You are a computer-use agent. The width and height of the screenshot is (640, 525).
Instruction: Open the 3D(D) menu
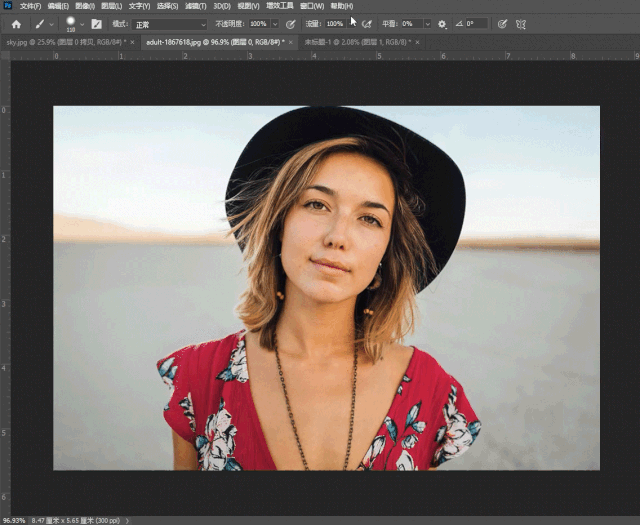pos(222,6)
